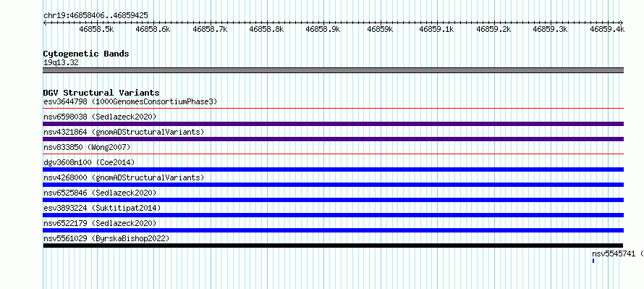This screenshot has width=644, height=289.
Task: Click the 46859.3k ruler tick label
Action: 551,29
